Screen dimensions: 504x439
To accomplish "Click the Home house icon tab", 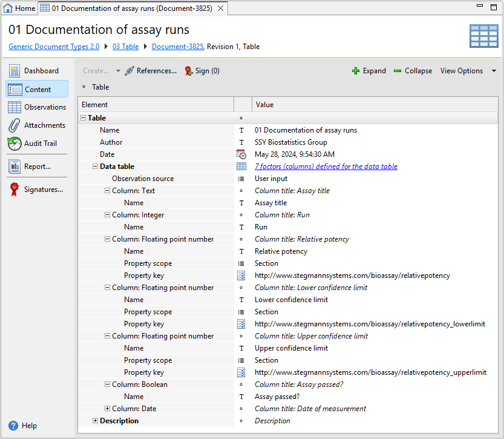I will point(8,8).
